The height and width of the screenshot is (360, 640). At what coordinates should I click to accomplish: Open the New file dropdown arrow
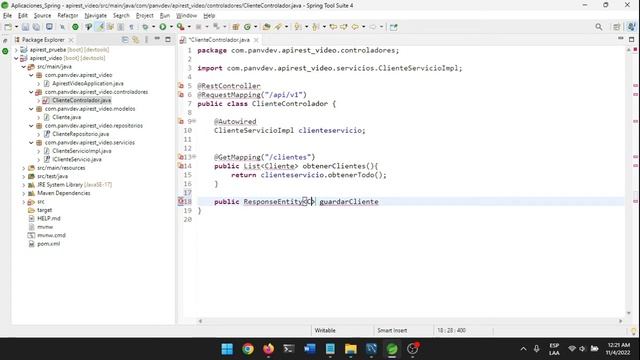tap(16, 27)
